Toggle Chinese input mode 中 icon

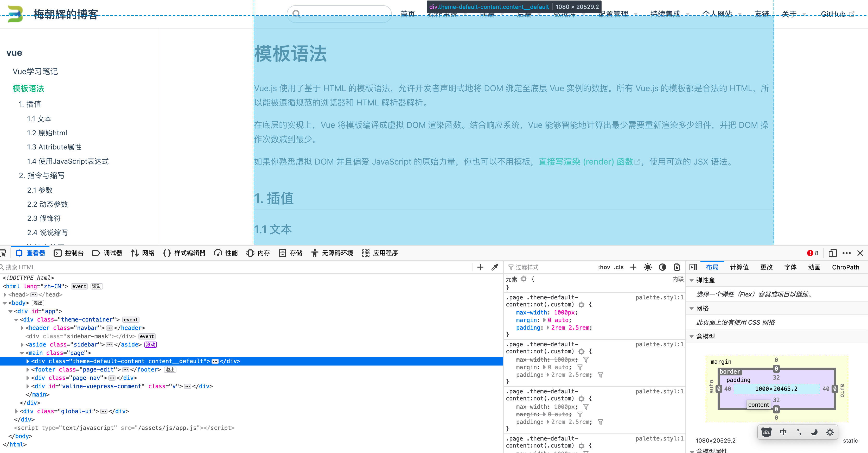(783, 432)
